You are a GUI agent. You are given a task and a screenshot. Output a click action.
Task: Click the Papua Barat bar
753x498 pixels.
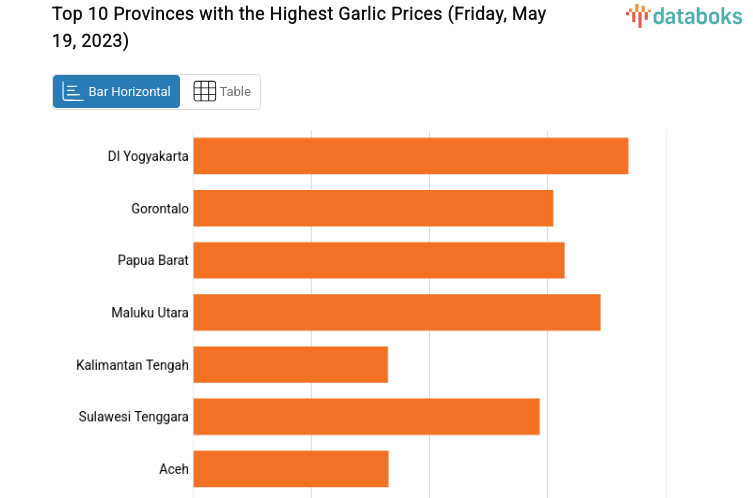[378, 260]
